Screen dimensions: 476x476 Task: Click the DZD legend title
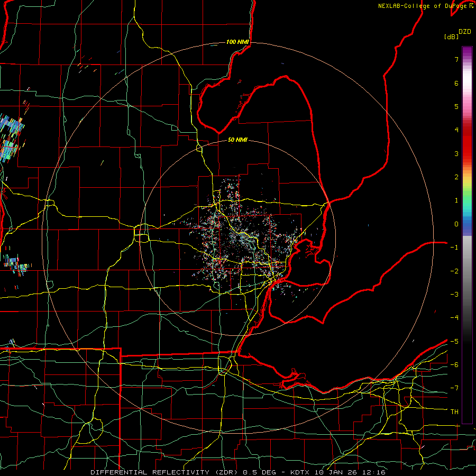[465, 32]
